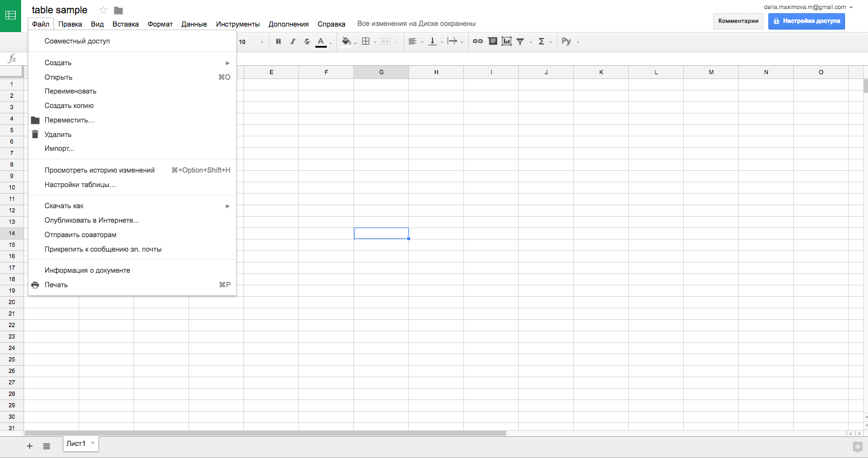Click the Sigma functions icon
This screenshot has height=458, width=868.
[x=541, y=42]
